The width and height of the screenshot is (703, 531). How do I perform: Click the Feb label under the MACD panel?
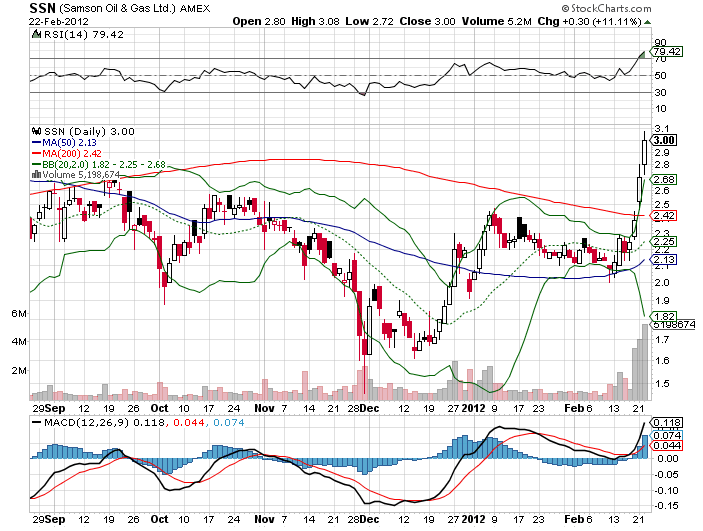[574, 519]
